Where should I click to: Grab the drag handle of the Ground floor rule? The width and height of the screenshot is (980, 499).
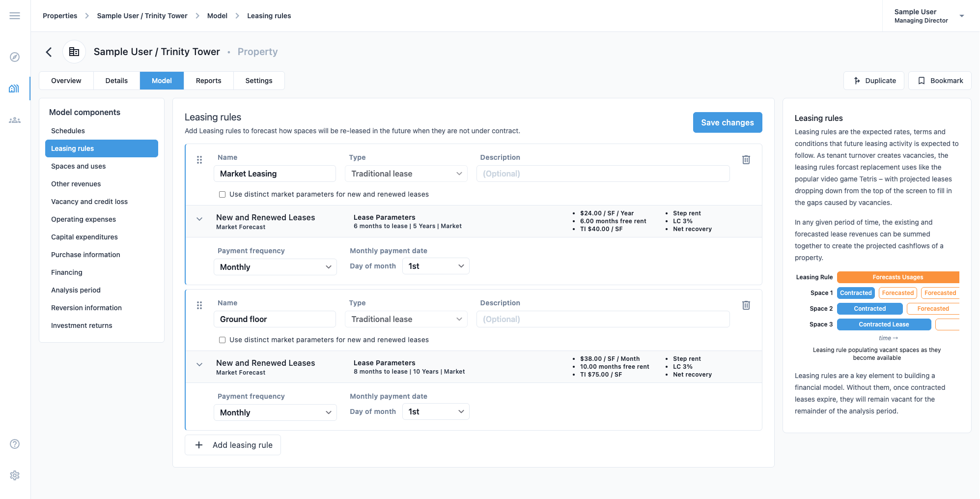coord(199,305)
